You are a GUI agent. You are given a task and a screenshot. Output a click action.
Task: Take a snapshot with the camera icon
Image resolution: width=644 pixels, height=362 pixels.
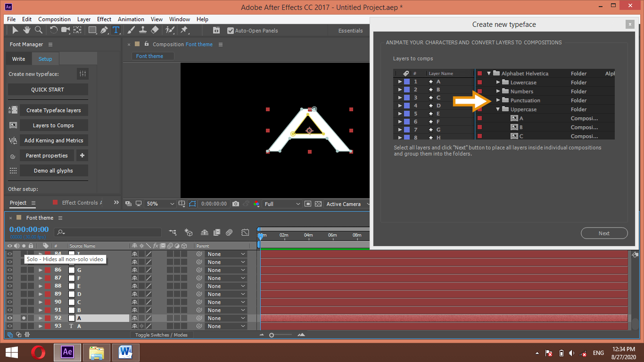click(x=236, y=204)
